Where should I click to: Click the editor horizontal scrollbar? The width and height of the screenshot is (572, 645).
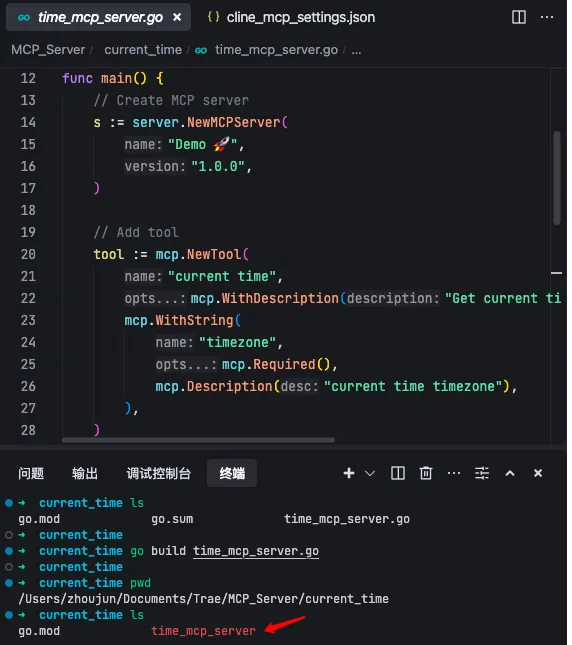pyautogui.click(x=198, y=440)
